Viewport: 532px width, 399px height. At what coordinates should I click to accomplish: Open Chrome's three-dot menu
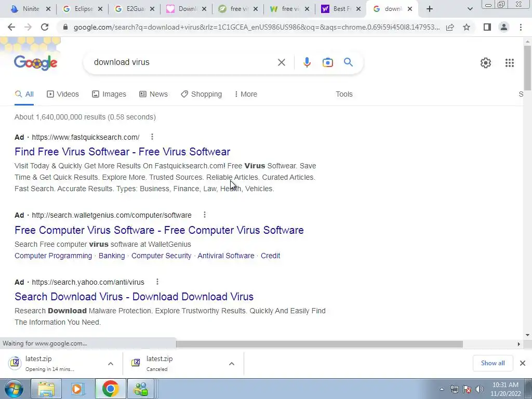pyautogui.click(x=521, y=27)
